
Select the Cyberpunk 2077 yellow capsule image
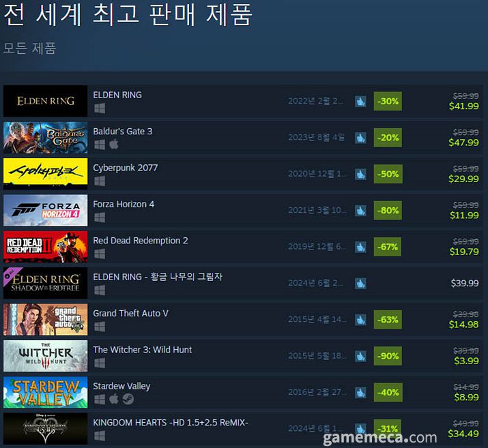pyautogui.click(x=46, y=174)
